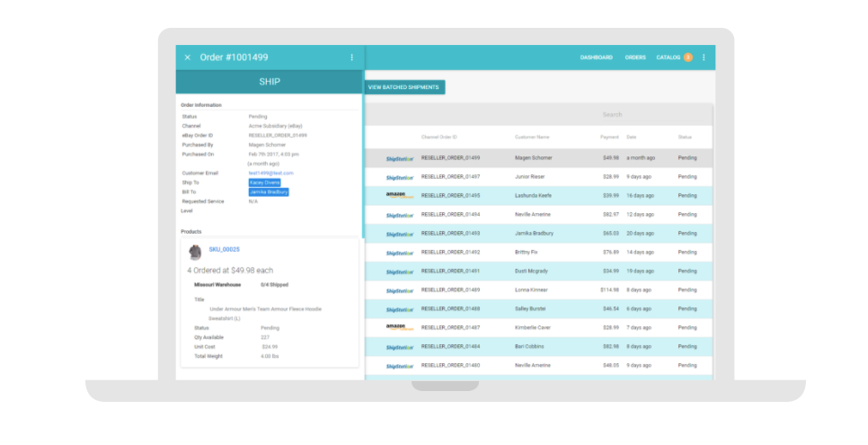Select order RESELLER_ORDER_01480 ID cell
This screenshot has width=868, height=445.
click(x=450, y=365)
